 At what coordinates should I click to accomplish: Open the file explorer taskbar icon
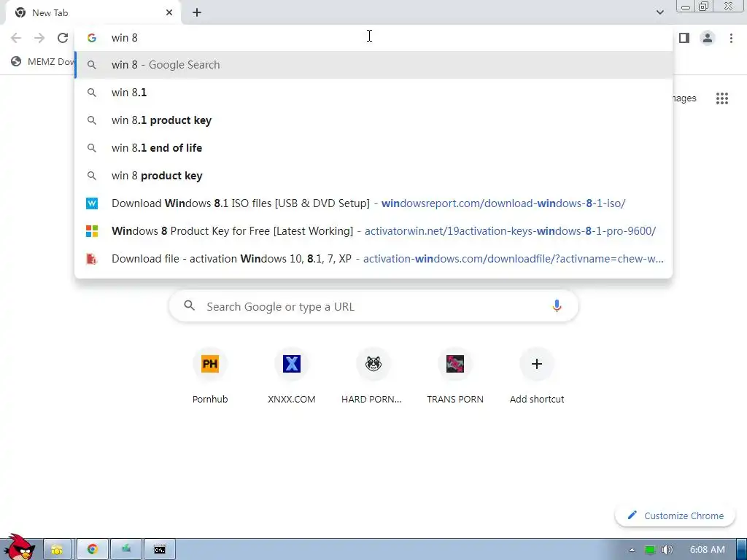coord(57,550)
